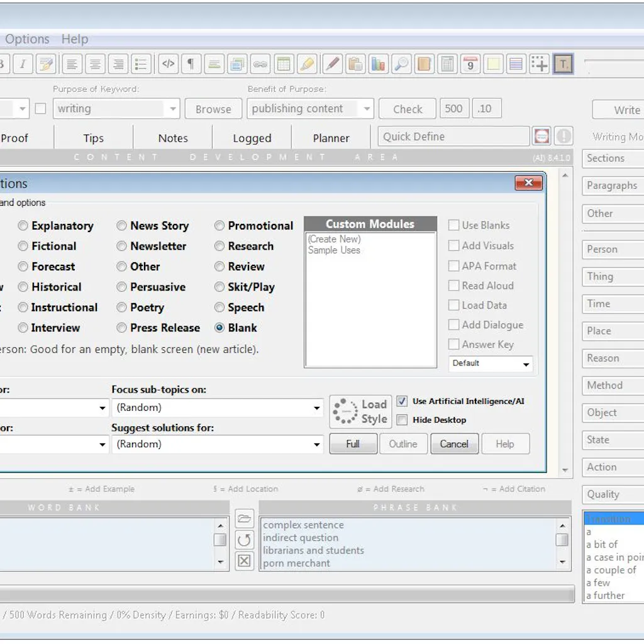Click the magnifying glass search icon

[x=401, y=64]
